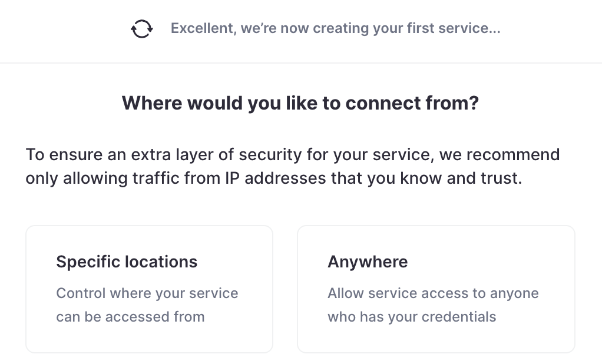The width and height of the screenshot is (602, 364).
Task: Click "Allow service access to anyone" description
Action: point(433,305)
